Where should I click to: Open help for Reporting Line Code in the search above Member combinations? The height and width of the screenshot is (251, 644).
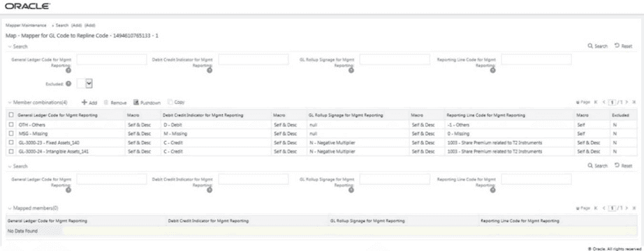click(493, 70)
